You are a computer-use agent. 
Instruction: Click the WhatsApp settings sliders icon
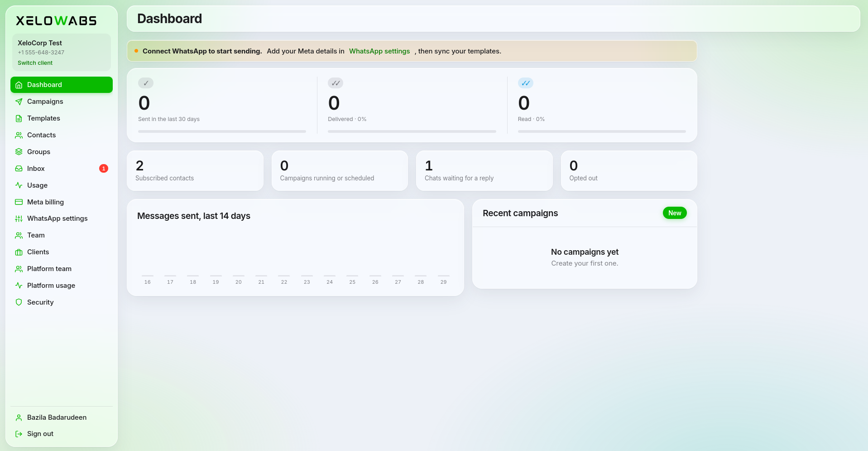pyautogui.click(x=19, y=218)
